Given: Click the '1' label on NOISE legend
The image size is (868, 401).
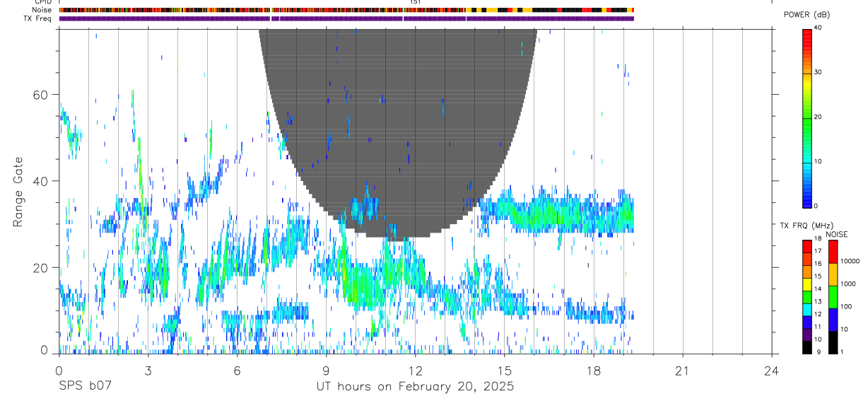Looking at the screenshot, I should pyautogui.click(x=842, y=351).
